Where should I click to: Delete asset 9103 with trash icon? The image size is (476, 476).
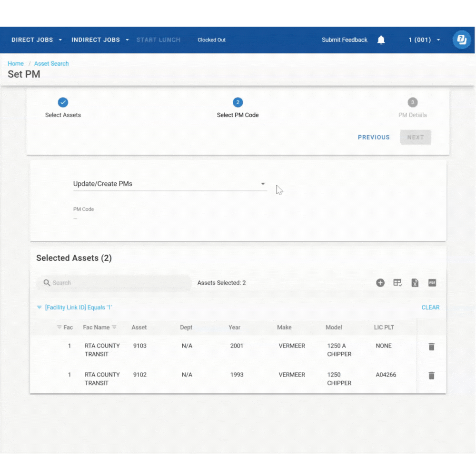pyautogui.click(x=431, y=347)
